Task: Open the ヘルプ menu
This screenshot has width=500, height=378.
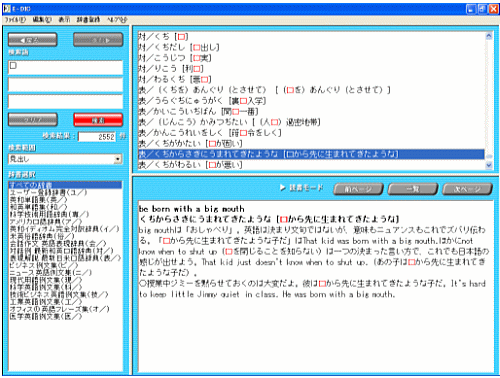Action: (x=117, y=20)
